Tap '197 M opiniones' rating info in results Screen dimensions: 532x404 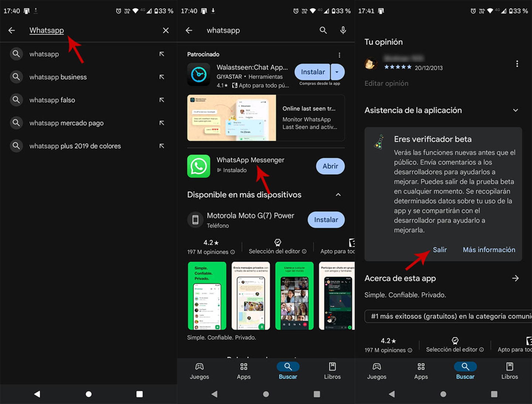click(x=211, y=247)
